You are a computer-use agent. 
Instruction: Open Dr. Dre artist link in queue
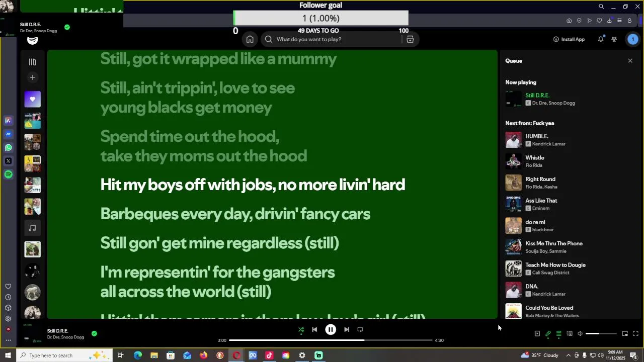tap(540, 103)
